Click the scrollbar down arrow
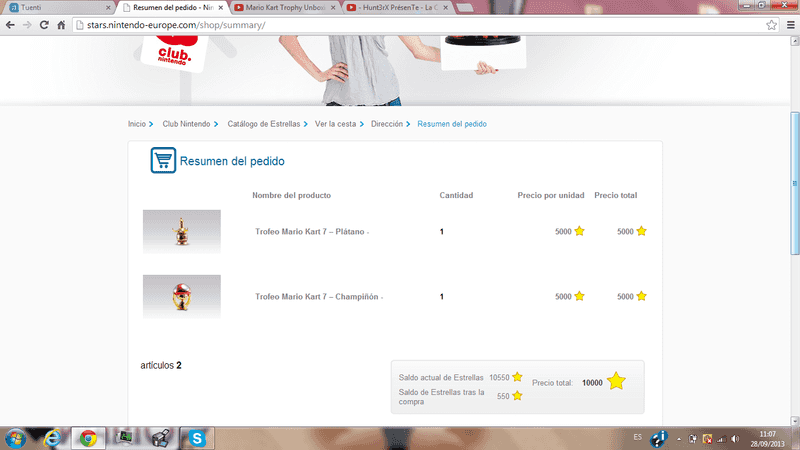This screenshot has height=450, width=800. [794, 421]
